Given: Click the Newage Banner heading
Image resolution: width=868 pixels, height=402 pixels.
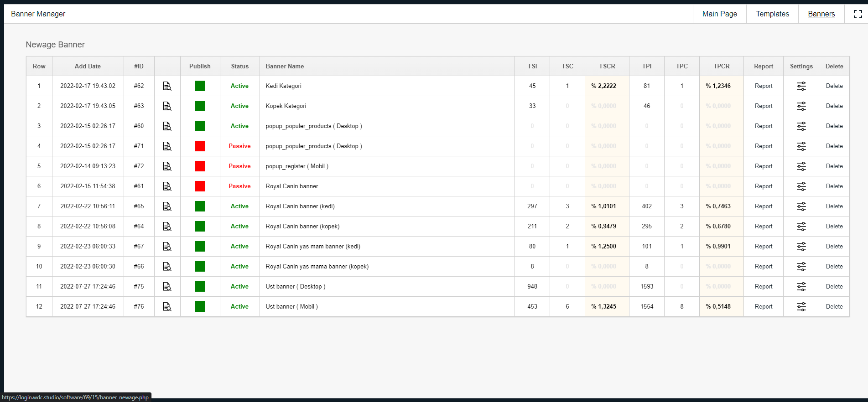Looking at the screenshot, I should pyautogui.click(x=55, y=45).
